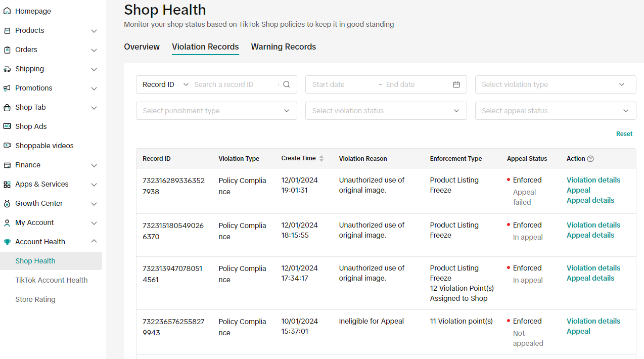Click the Shoppable videos icon
644x359 pixels.
[x=7, y=146]
